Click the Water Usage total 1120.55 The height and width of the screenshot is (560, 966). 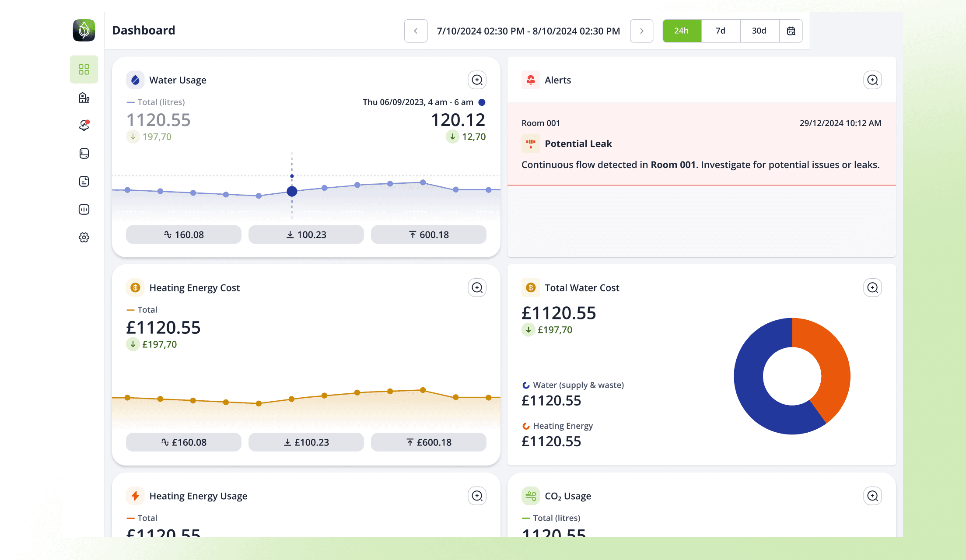[158, 120]
